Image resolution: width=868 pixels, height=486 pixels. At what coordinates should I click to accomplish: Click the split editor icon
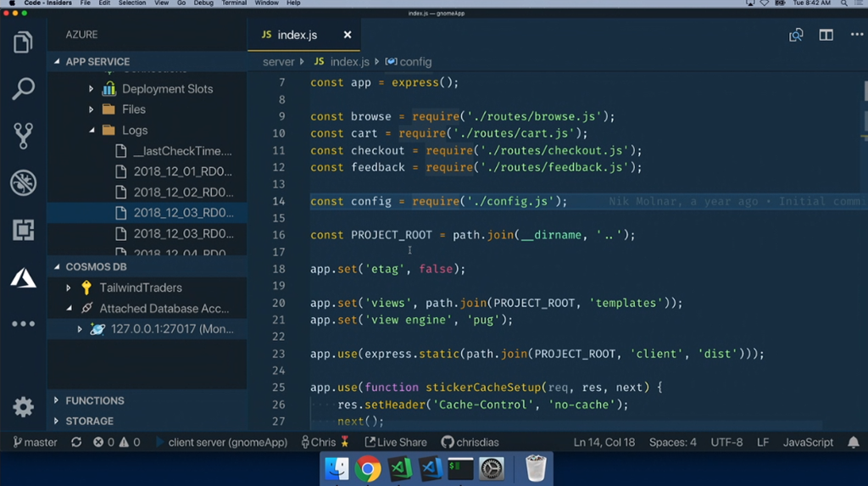coord(826,35)
